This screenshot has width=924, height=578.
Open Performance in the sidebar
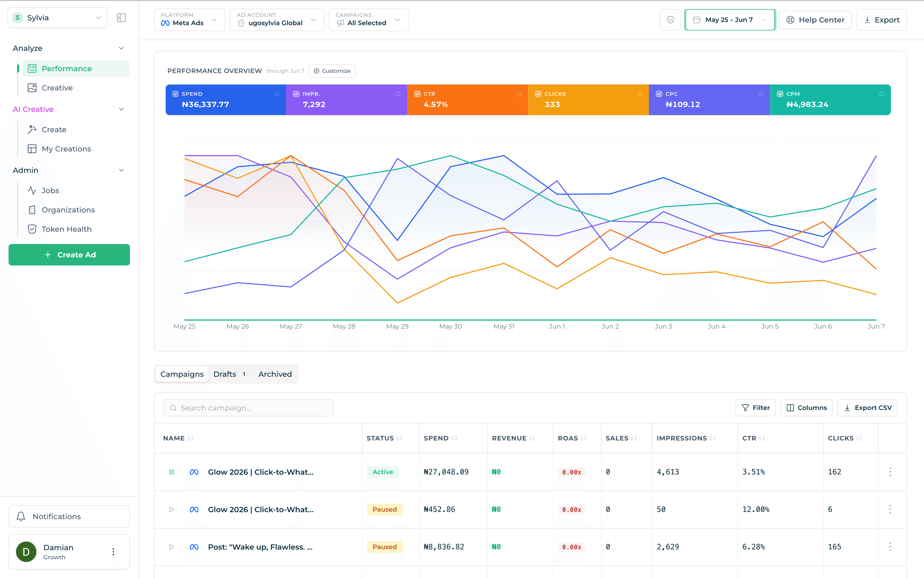[76, 69]
